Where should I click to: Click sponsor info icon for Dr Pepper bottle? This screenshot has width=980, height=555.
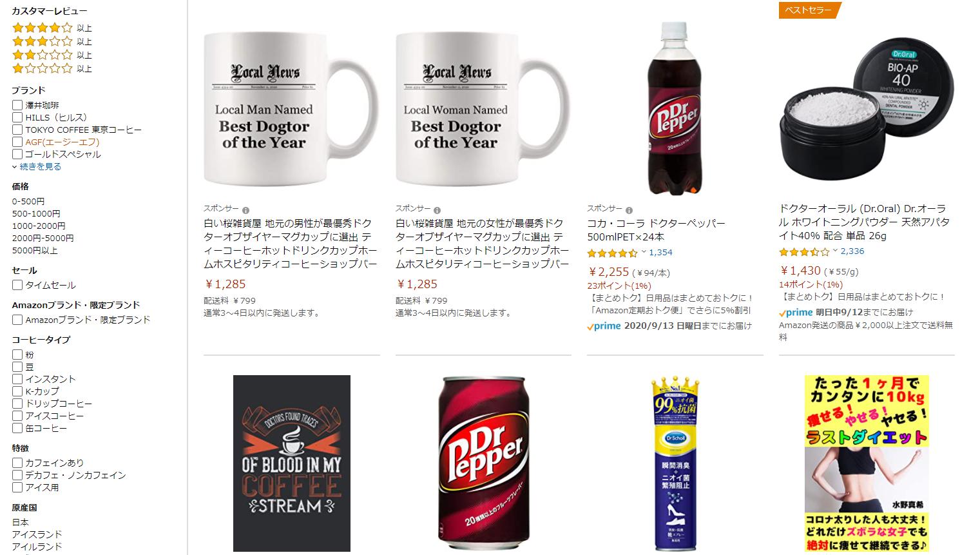629,210
